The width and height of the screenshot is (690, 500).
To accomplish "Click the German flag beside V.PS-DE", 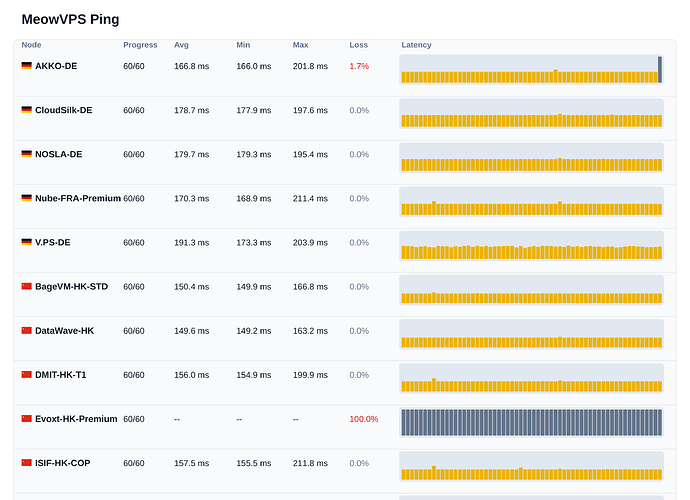I will coord(26,242).
